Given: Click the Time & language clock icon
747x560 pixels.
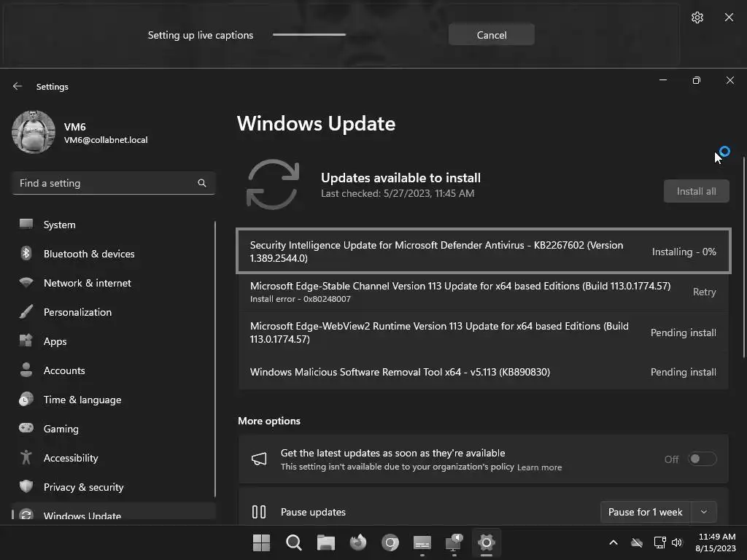Looking at the screenshot, I should (26, 399).
